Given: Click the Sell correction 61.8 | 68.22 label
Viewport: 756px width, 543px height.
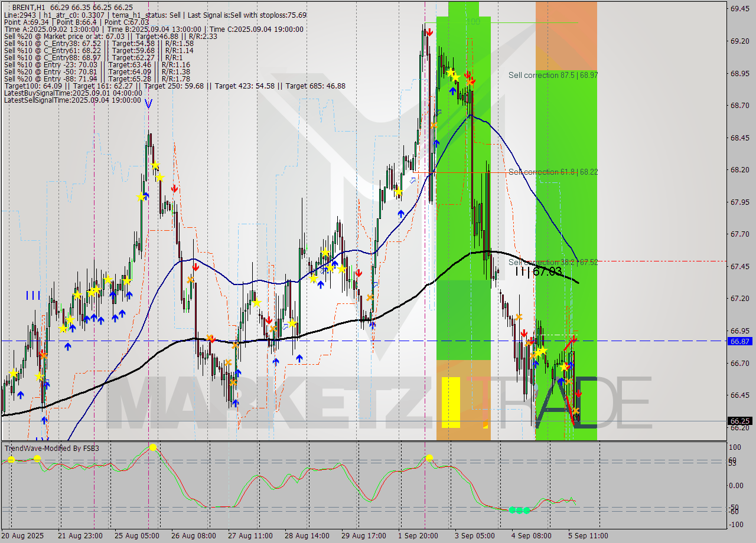Looking at the screenshot, I should (x=553, y=172).
